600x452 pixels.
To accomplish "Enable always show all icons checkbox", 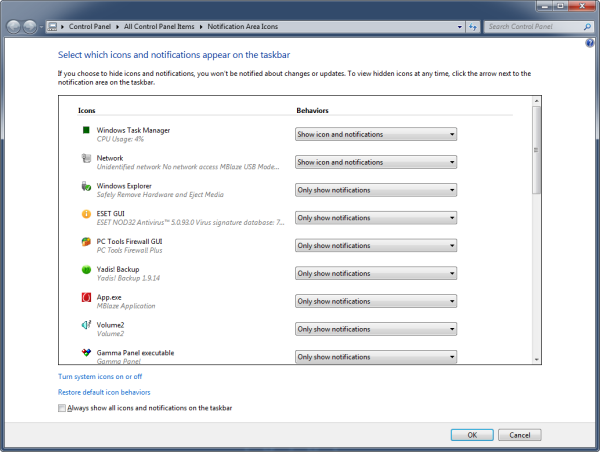I will [x=62, y=408].
